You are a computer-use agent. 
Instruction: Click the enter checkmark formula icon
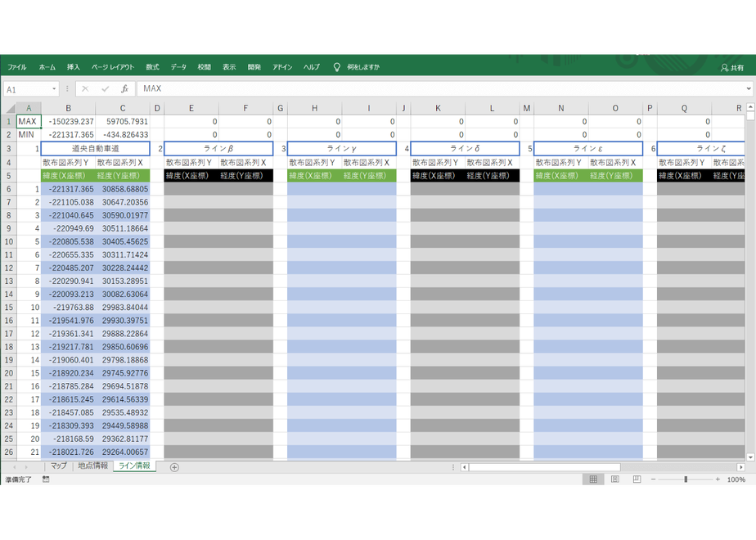(x=105, y=88)
